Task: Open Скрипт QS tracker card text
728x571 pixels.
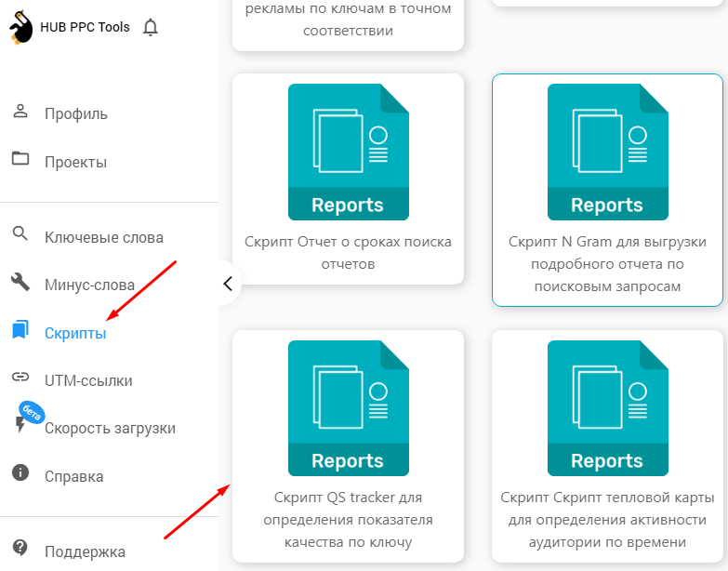Action: click(349, 520)
